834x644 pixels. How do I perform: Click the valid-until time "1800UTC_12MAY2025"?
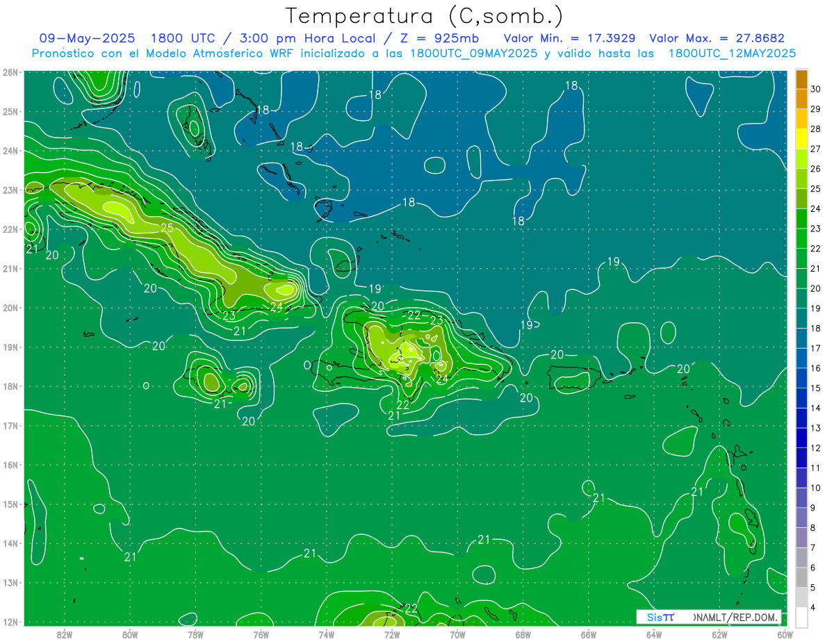coord(732,53)
